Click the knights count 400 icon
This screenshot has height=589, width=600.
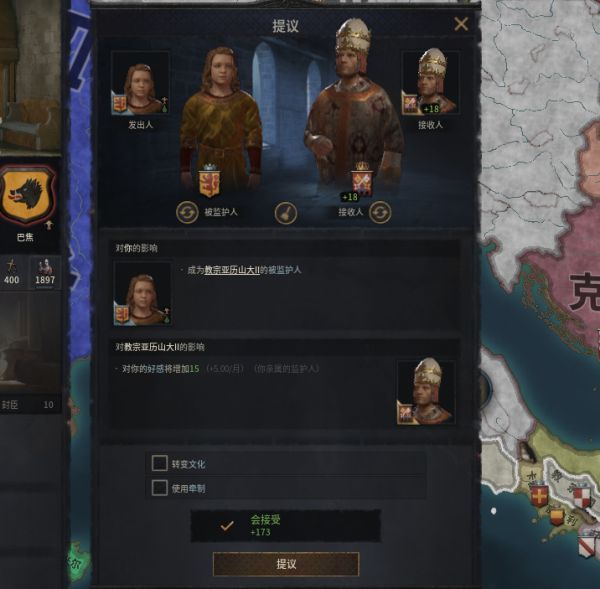pyautogui.click(x=12, y=273)
